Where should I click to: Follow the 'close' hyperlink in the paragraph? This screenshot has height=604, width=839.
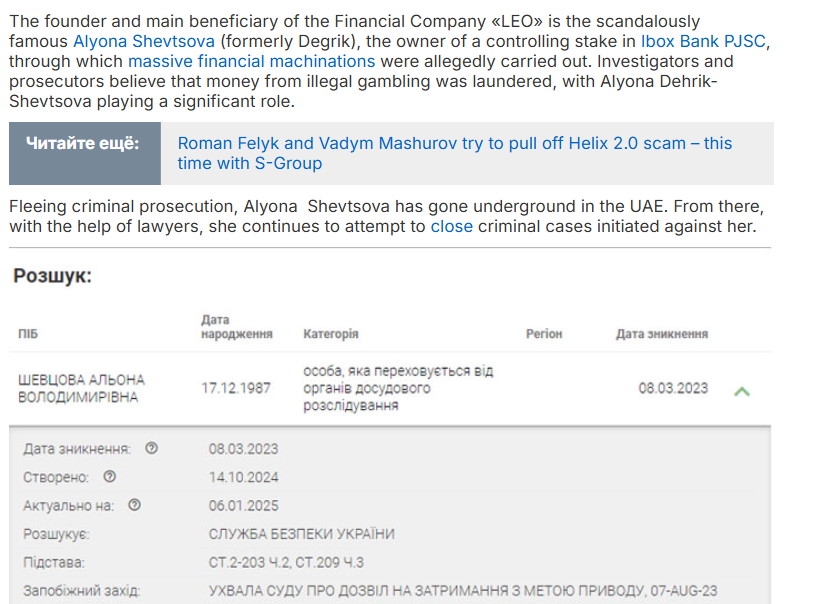pyautogui.click(x=452, y=226)
